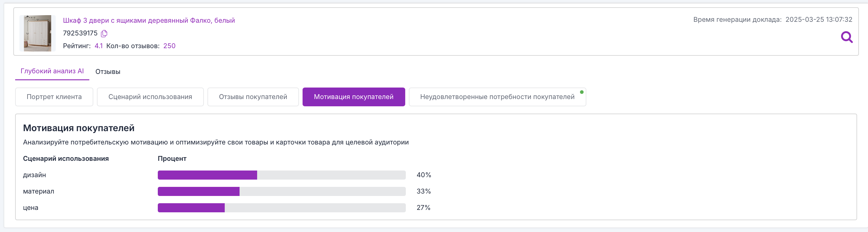Switch to the Отзывы tab
Viewport: 868px width, 232px height.
pos(108,71)
